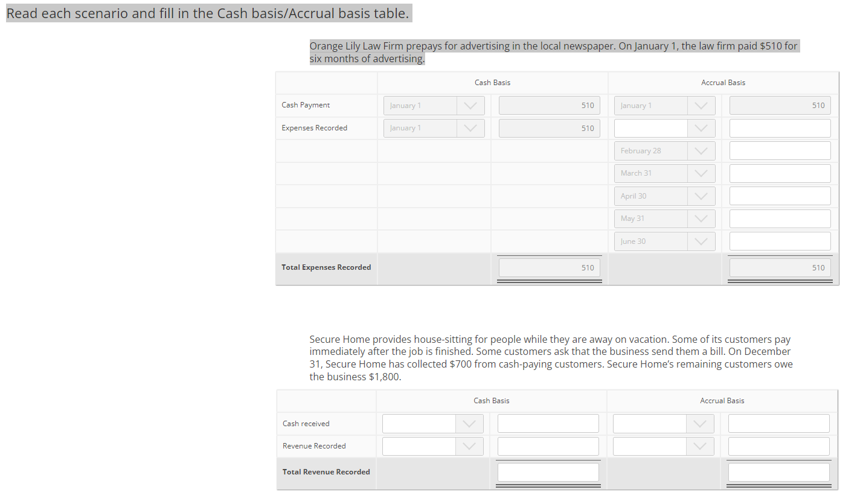Screen dimensions: 863x504
Task: Select the highlighted Orange Lily Law Firm scenario text
Action: click(553, 52)
